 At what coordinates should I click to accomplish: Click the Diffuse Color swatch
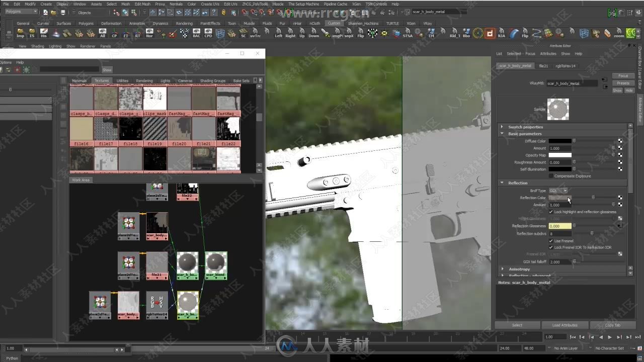(559, 141)
